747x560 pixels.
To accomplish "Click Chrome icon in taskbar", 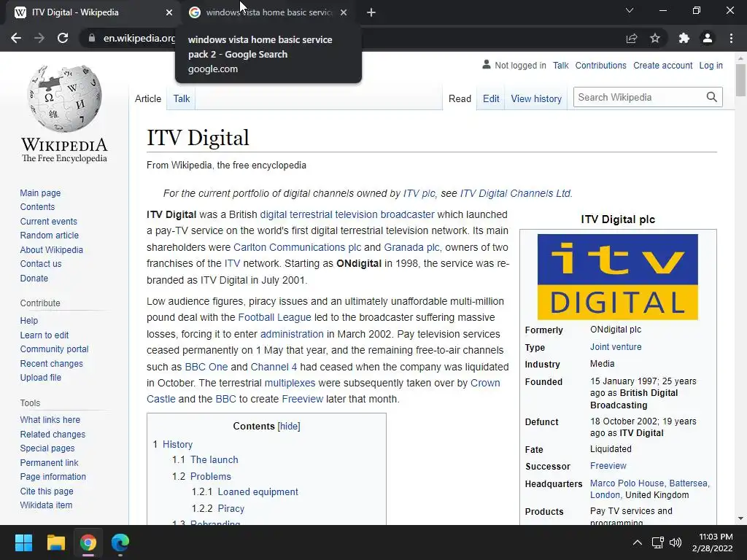I will point(88,542).
